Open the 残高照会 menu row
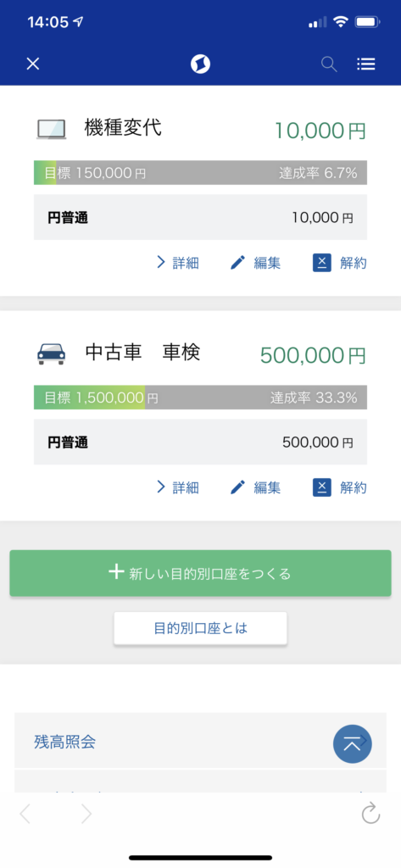The height and width of the screenshot is (868, 401). coord(200,742)
